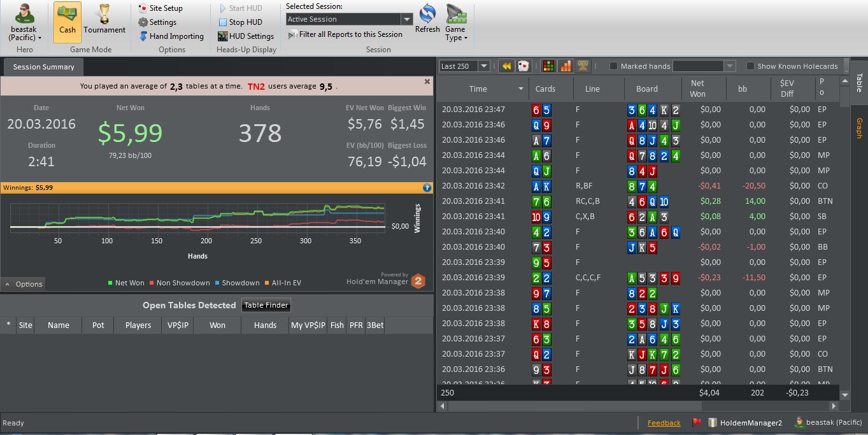Switch to the Table side tab
This screenshot has width=868, height=435.
pos(859,82)
